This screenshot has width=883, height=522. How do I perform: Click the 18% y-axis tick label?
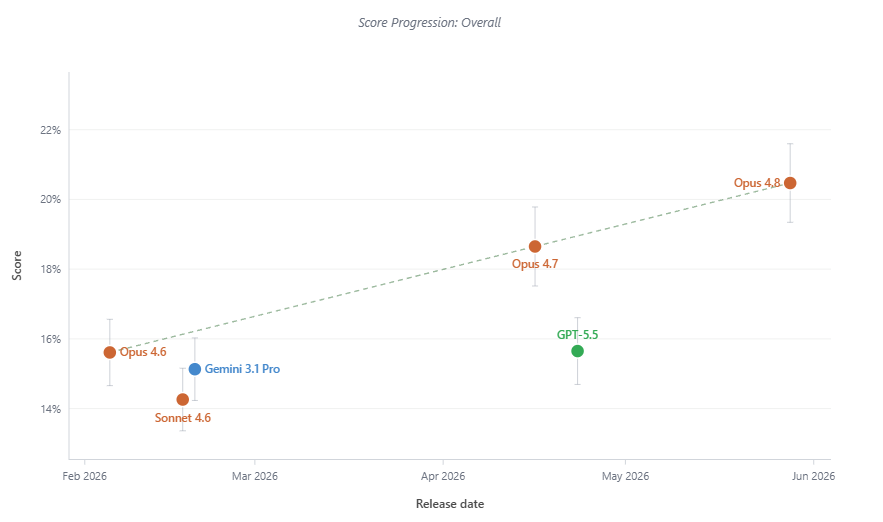(x=50, y=269)
